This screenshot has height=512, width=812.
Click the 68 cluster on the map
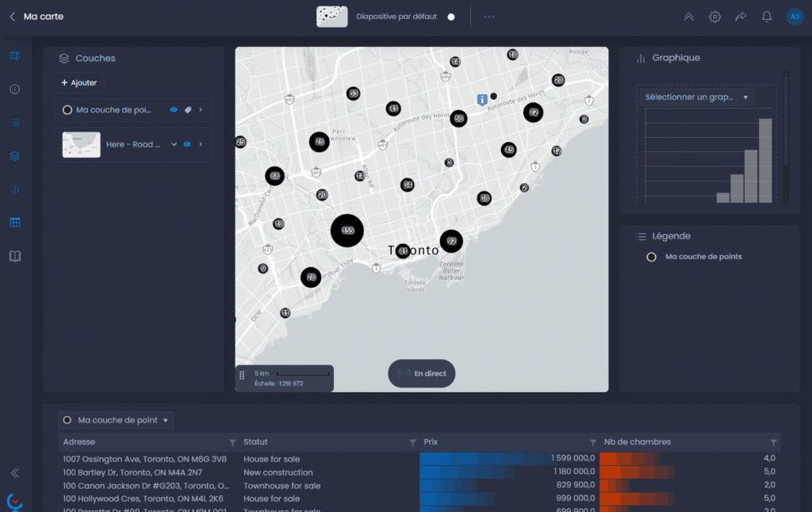point(274,176)
